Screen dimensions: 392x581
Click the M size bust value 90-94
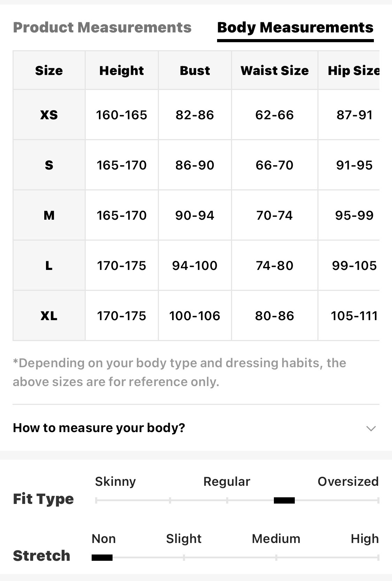195,216
